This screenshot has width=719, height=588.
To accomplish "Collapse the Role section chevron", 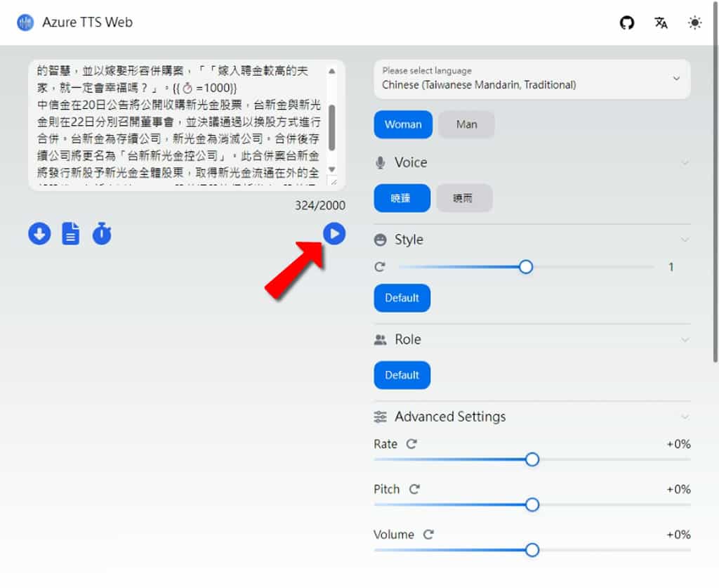I will [685, 340].
